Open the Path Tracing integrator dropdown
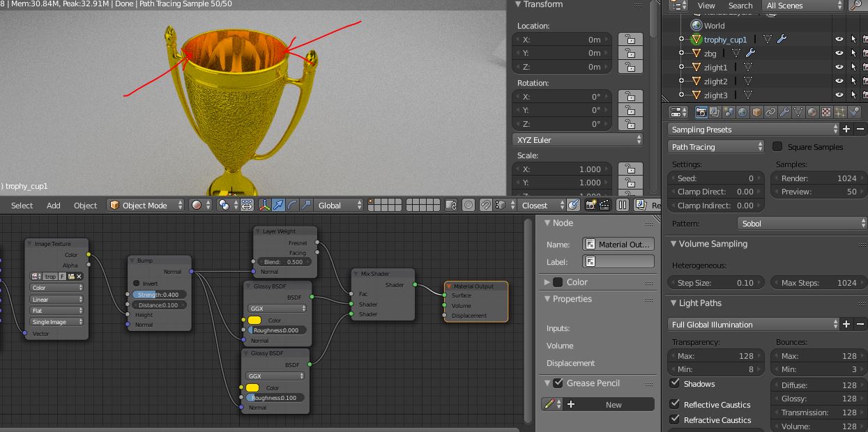Screen dimensions: 868x432 (716, 146)
